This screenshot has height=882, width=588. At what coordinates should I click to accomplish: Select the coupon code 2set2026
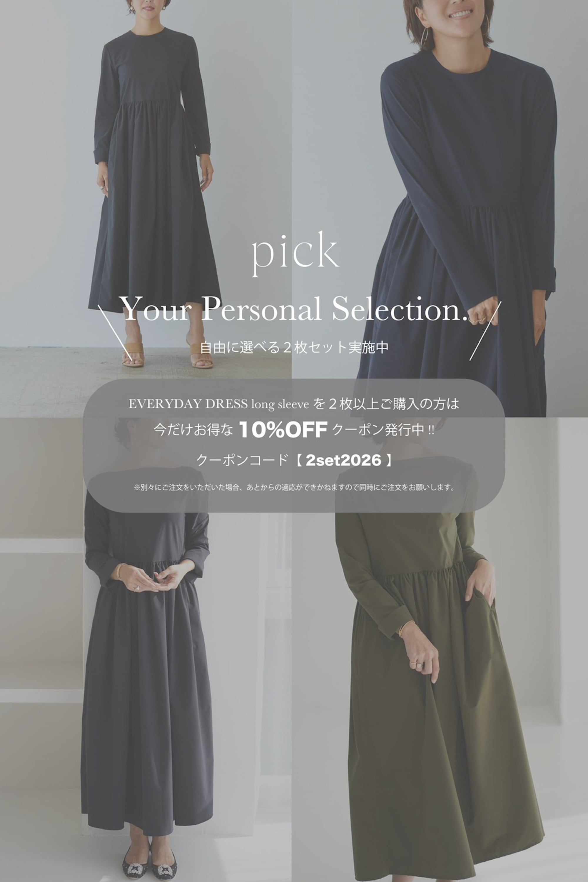tap(343, 460)
